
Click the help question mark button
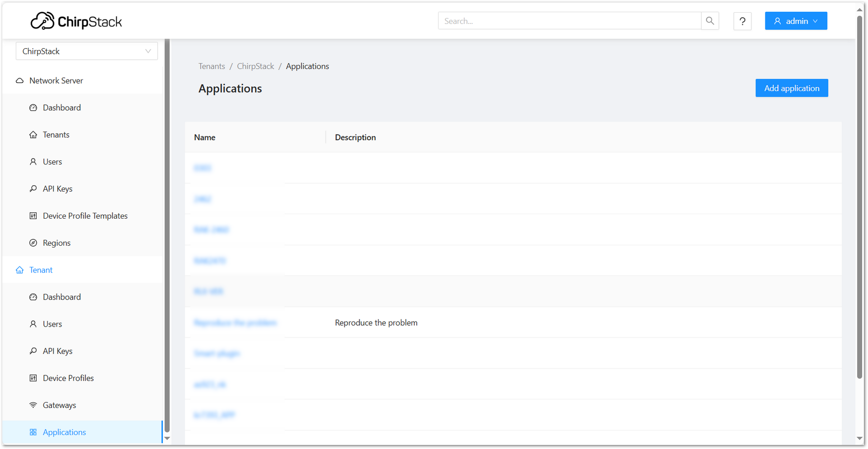[742, 21]
